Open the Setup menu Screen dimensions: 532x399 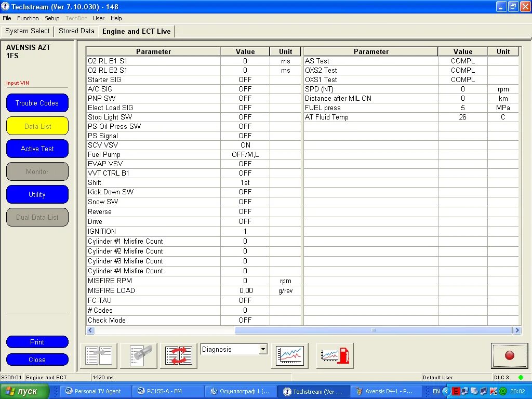click(x=52, y=18)
